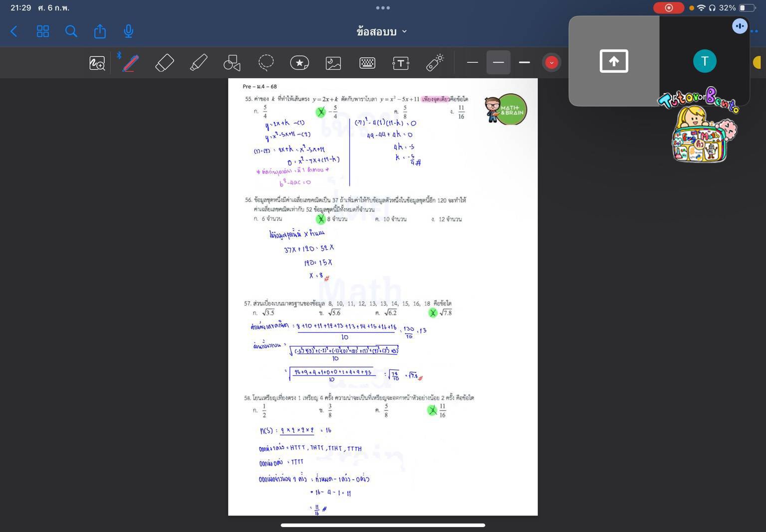The image size is (766, 532).
Task: Tap the Share/Export button
Action: click(99, 31)
